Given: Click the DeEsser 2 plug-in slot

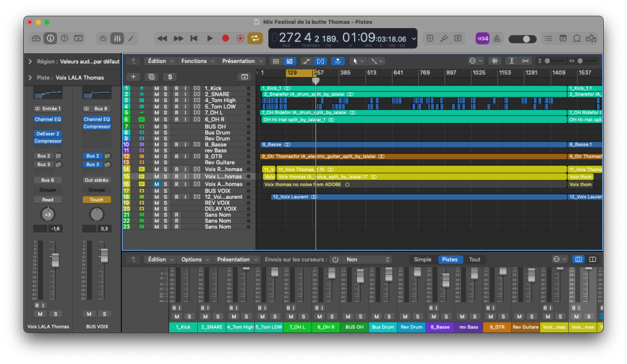Looking at the screenshot, I should (48, 133).
